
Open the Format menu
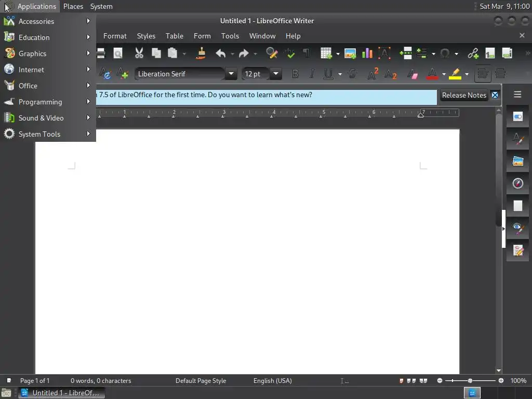pyautogui.click(x=115, y=36)
